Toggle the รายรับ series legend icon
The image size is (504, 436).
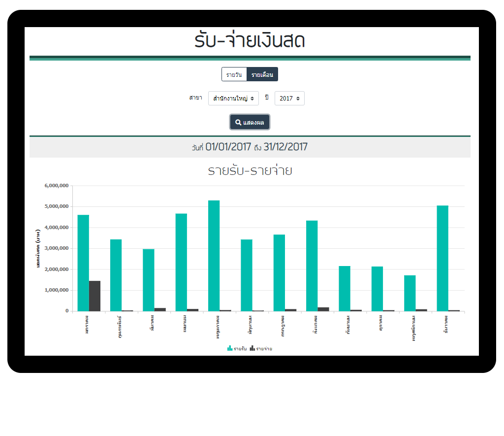tap(230, 348)
